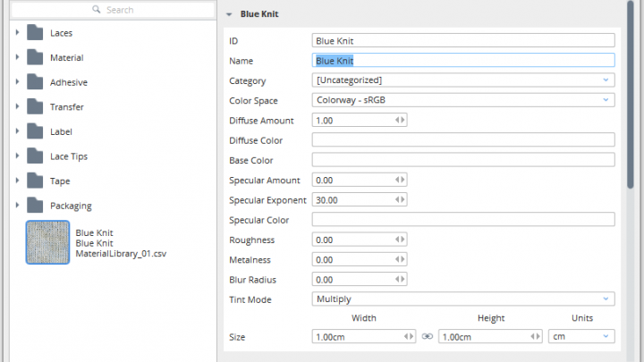Click the Diffuse Color swatch field
This screenshot has width=644, height=362.
462,139
